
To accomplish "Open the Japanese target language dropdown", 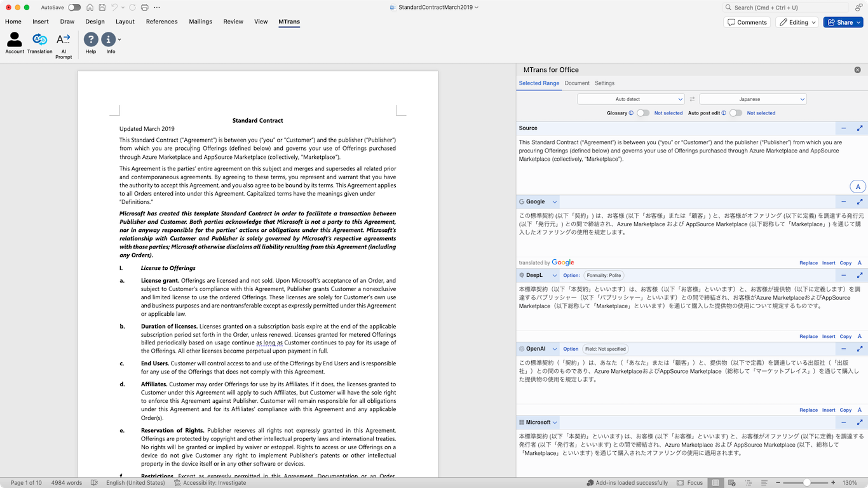I will [x=753, y=99].
